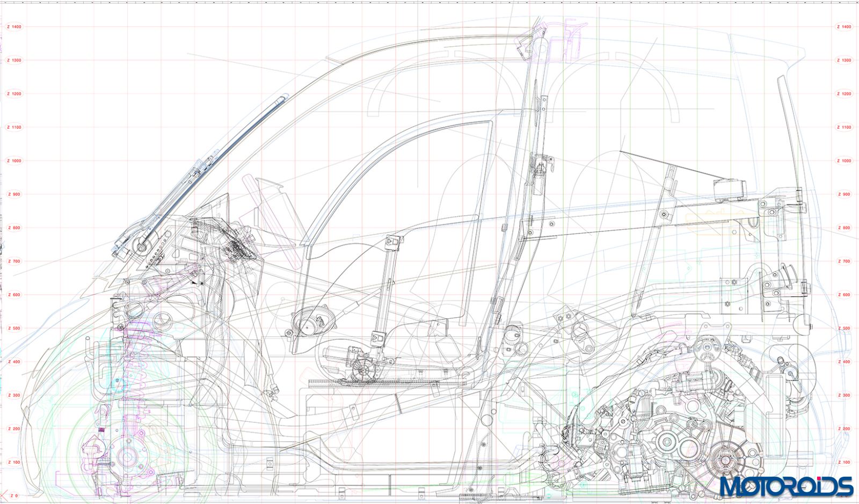This screenshot has height=504, width=859.
Task: Click the Z 500 marker on right edge
Action: (x=844, y=328)
